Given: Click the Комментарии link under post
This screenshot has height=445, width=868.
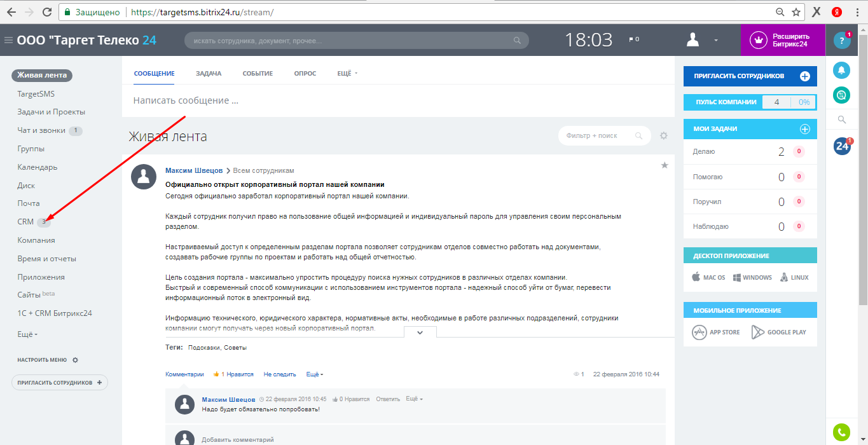Looking at the screenshot, I should pos(184,374).
